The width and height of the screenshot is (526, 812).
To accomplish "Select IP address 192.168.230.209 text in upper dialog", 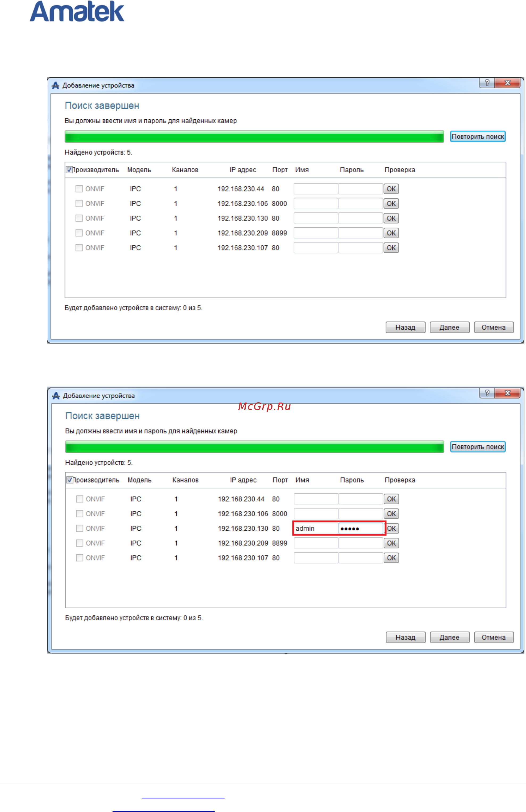I will 243,233.
